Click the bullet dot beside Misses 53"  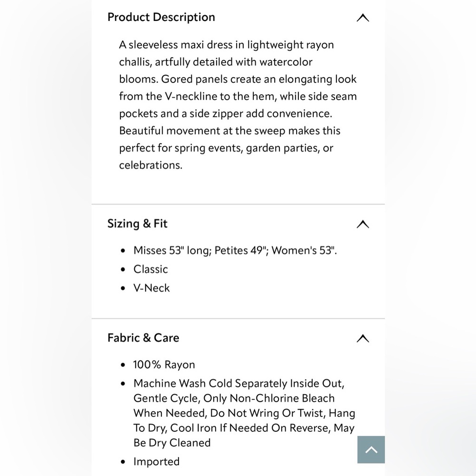tap(123, 251)
